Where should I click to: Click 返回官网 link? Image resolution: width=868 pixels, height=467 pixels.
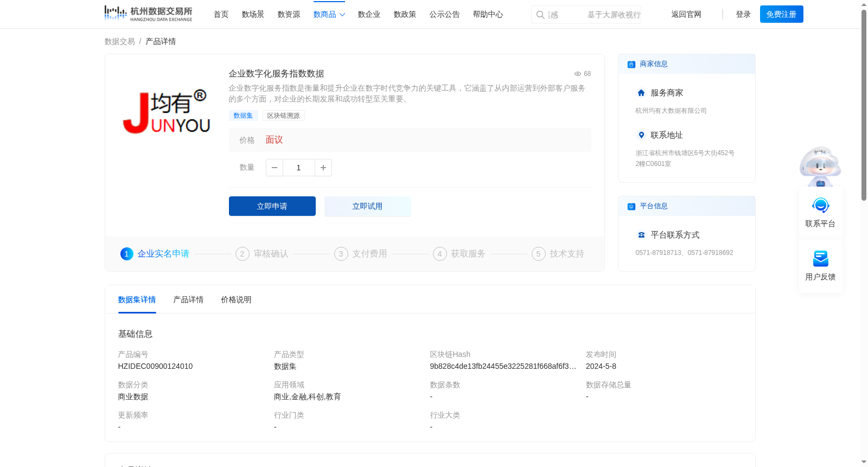coord(686,15)
